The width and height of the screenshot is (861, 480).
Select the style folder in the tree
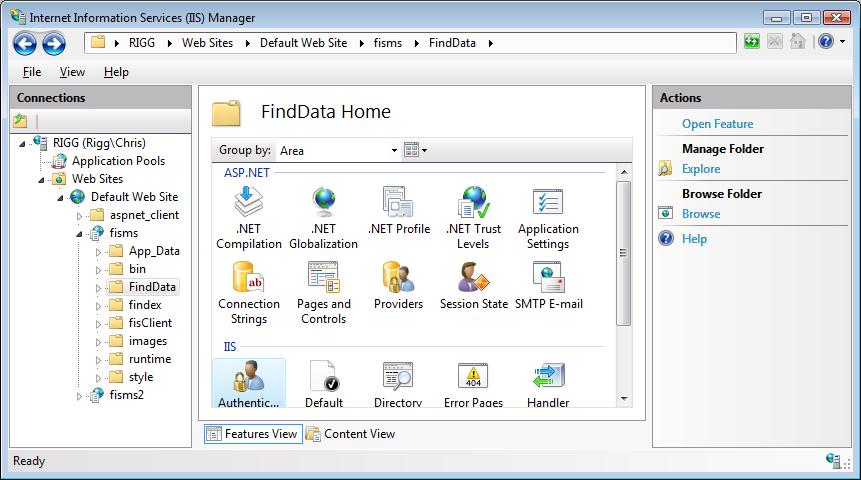pos(141,377)
